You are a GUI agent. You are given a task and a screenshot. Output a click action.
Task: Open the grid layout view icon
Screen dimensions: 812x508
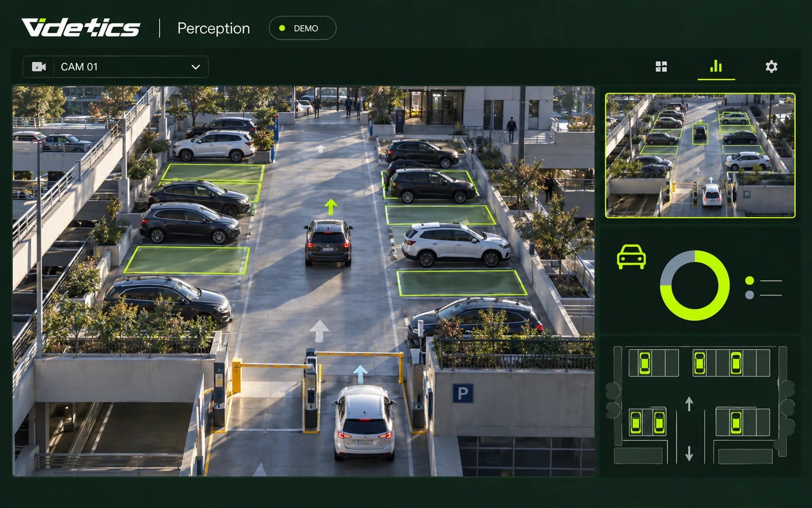[661, 67]
